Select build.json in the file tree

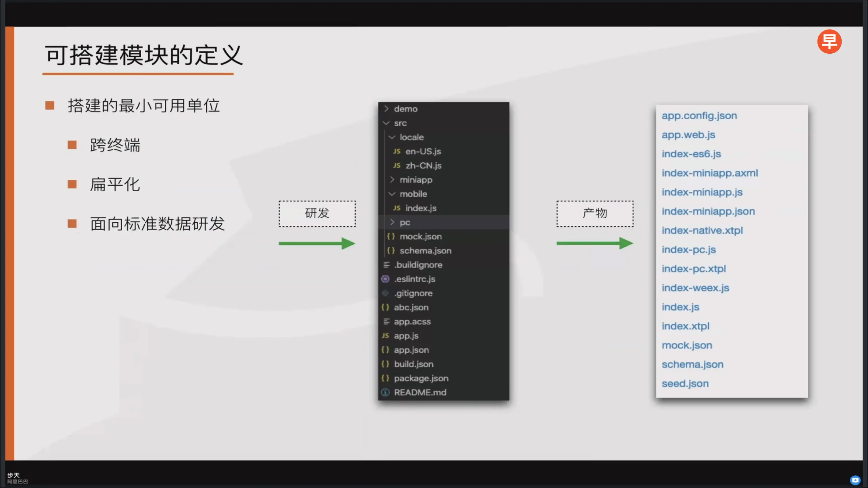413,364
